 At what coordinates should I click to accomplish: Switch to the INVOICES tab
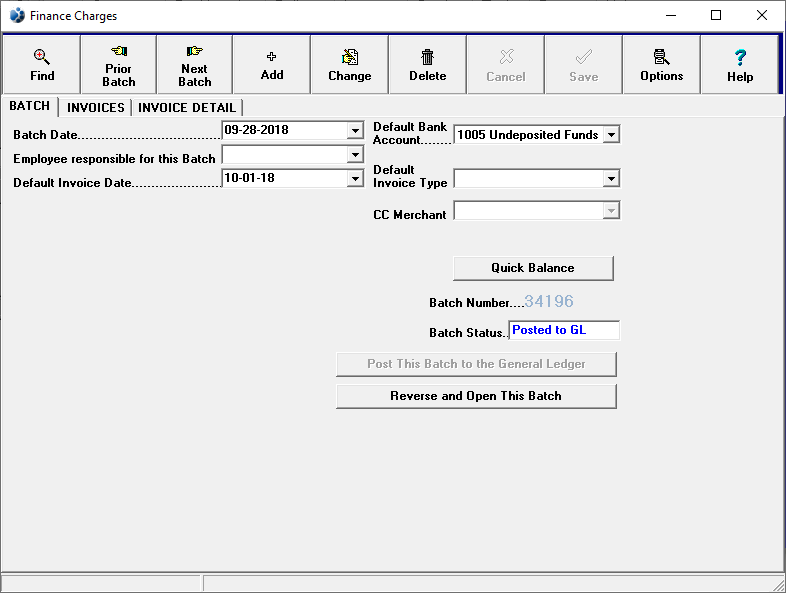pos(96,108)
